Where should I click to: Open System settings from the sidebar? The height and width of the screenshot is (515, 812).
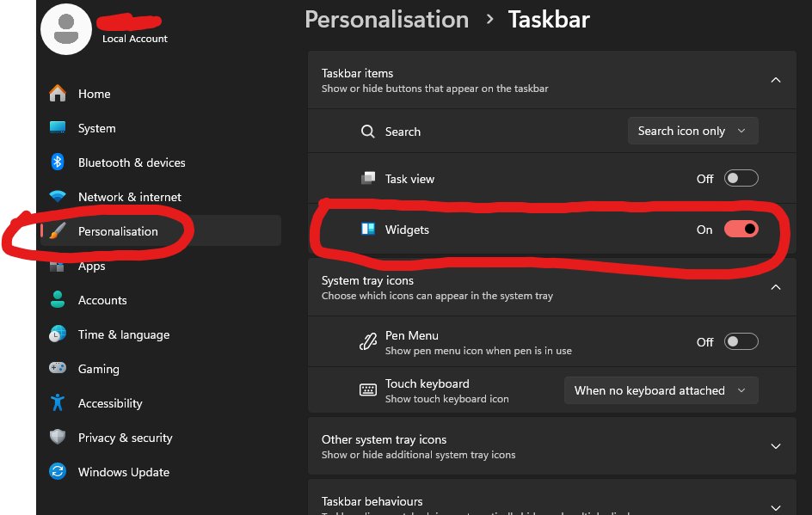pos(58,128)
